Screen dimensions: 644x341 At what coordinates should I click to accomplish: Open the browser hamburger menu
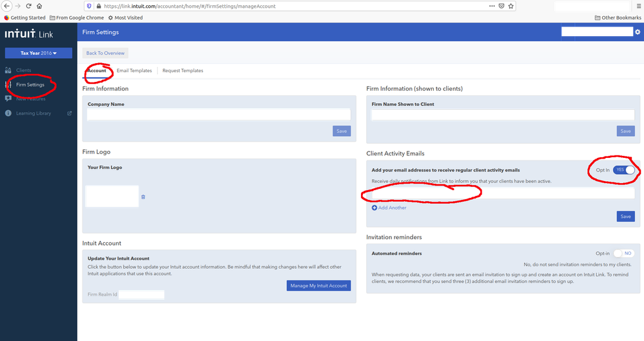639,6
